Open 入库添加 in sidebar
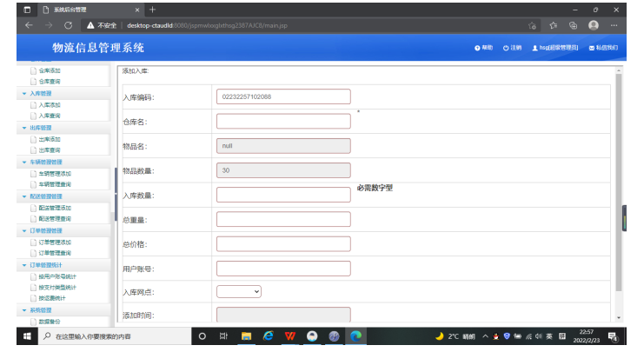This screenshot has width=644, height=352. pyautogui.click(x=50, y=105)
